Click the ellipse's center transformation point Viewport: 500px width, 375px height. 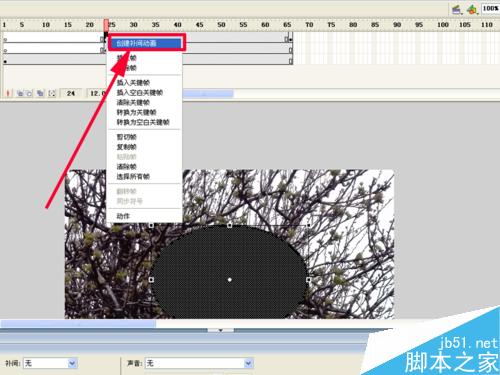[230, 280]
